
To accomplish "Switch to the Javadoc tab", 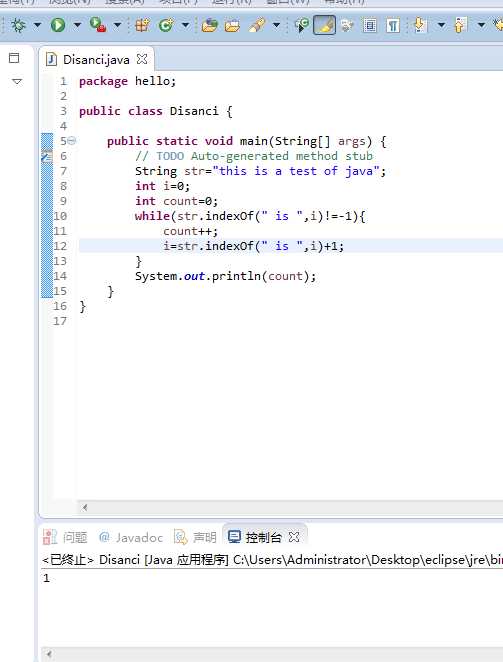I will coord(131,537).
